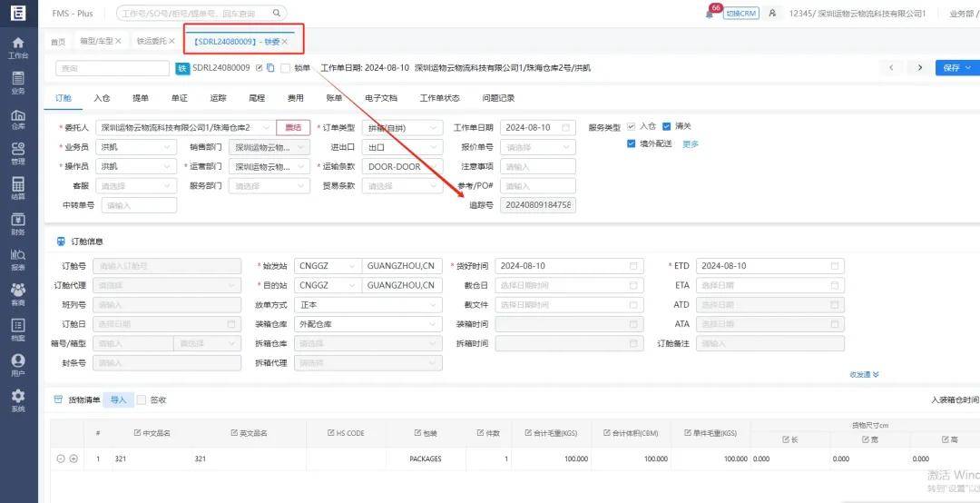Switch to the 入仓 tab
This screenshot has height=503, width=980.
[102, 98]
